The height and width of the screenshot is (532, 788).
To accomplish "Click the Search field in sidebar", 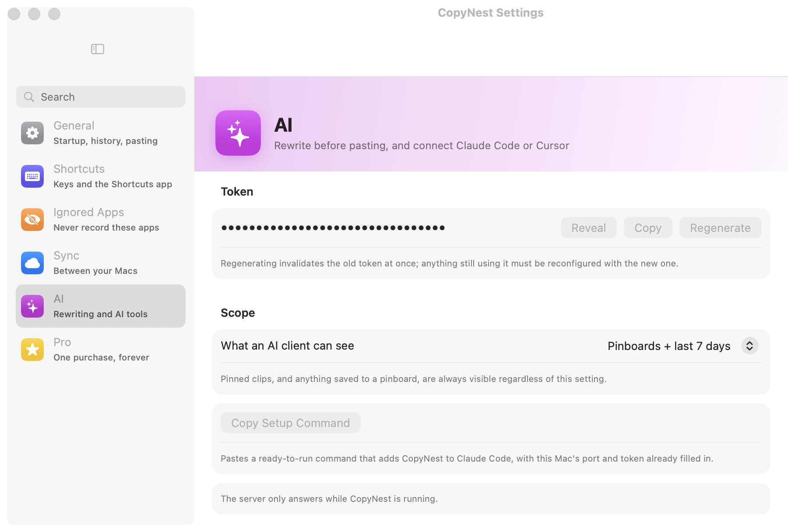I will click(x=101, y=97).
